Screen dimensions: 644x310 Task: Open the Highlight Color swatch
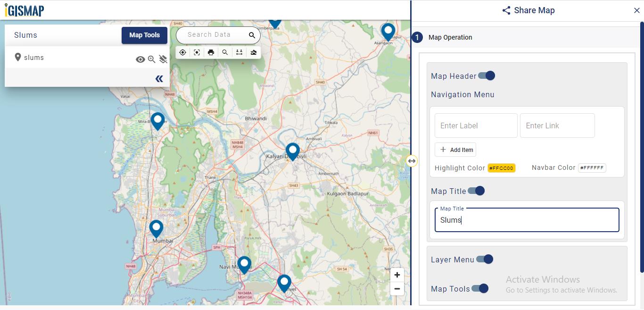(502, 168)
